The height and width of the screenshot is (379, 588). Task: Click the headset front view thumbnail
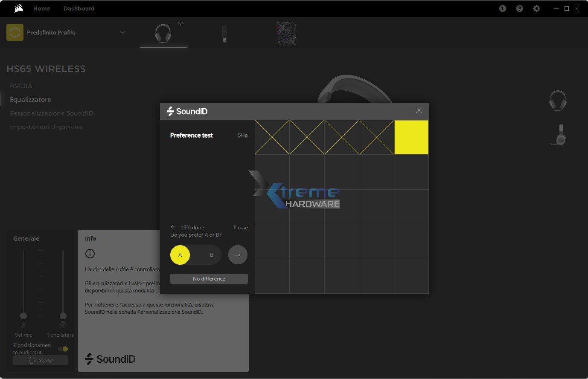click(557, 101)
